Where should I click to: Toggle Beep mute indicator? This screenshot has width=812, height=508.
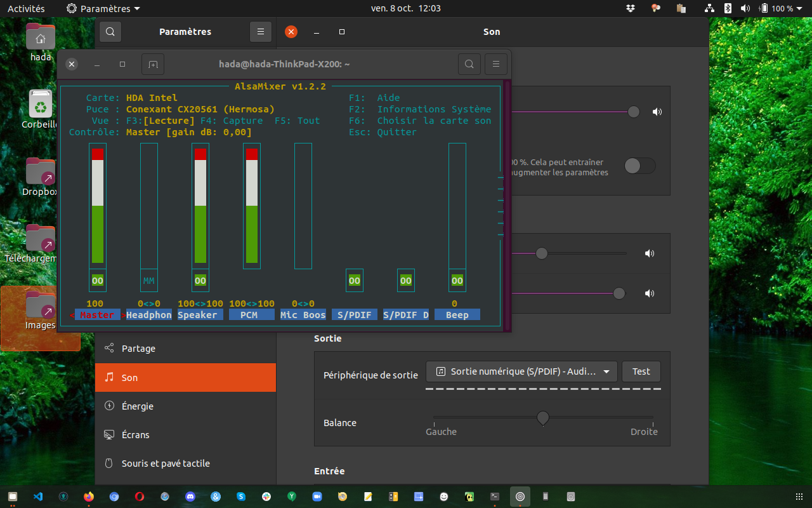[457, 281]
